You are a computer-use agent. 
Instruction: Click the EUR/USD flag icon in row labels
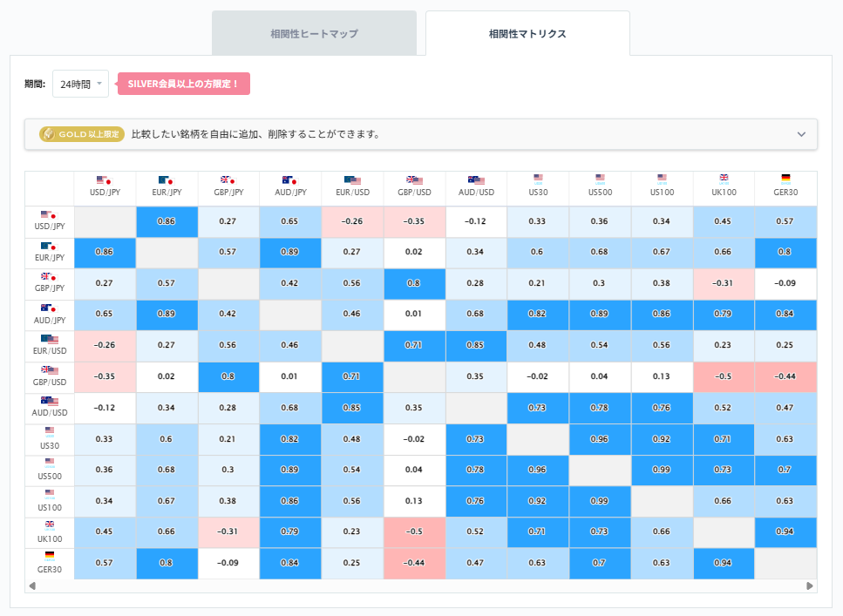49,341
